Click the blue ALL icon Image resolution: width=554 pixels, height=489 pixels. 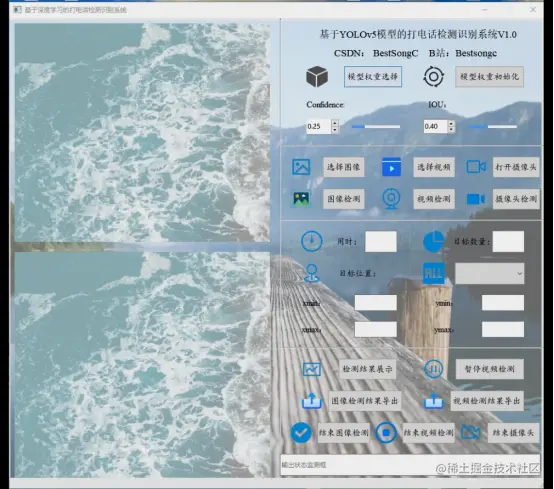pos(434,273)
